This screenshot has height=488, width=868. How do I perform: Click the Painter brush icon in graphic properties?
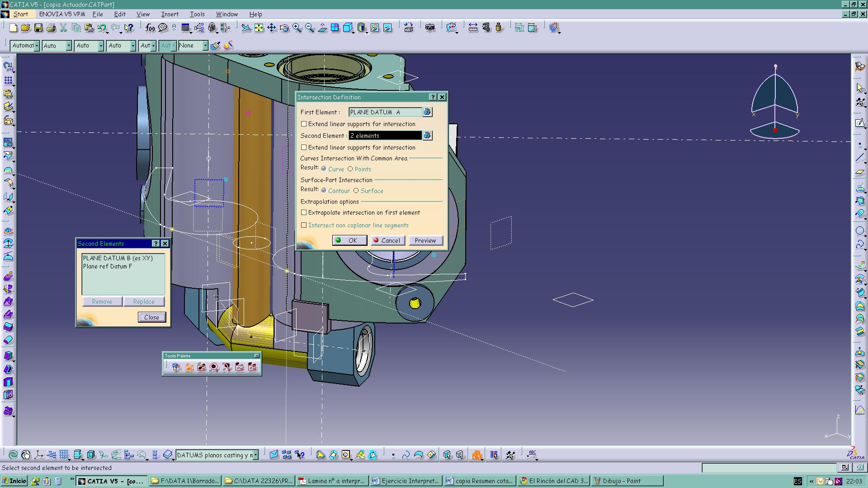(x=215, y=46)
